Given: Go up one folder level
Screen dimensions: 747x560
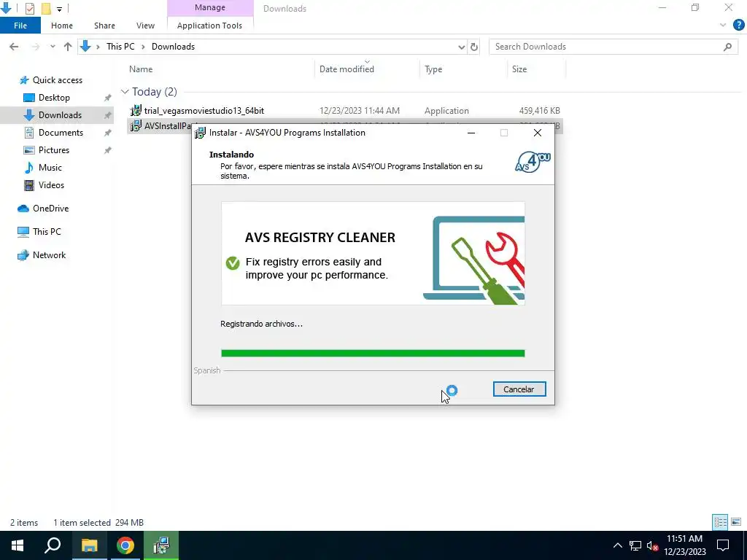Looking at the screenshot, I should (x=68, y=47).
